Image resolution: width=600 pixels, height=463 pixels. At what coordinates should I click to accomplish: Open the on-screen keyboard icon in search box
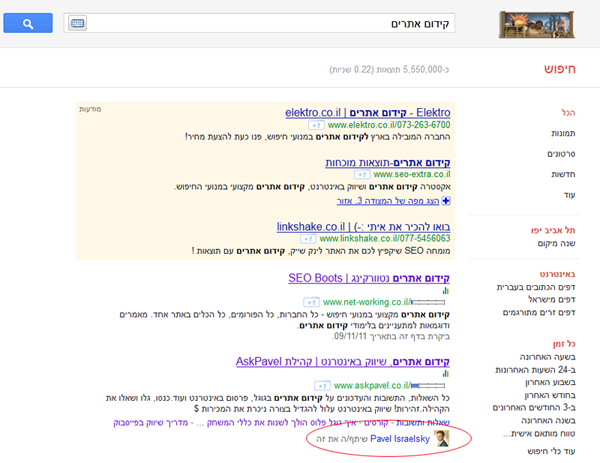79,23
